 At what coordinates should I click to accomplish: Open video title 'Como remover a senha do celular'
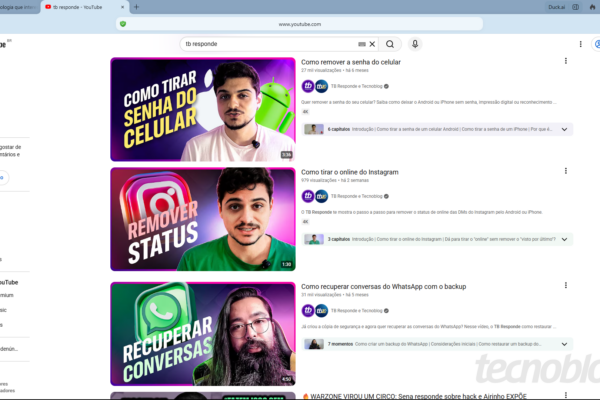[351, 62]
